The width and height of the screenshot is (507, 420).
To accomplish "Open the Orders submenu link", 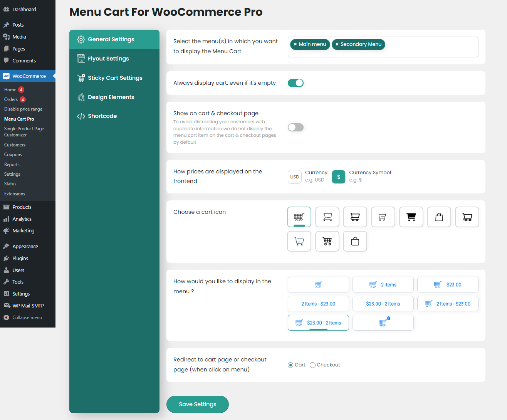I will tap(11, 99).
